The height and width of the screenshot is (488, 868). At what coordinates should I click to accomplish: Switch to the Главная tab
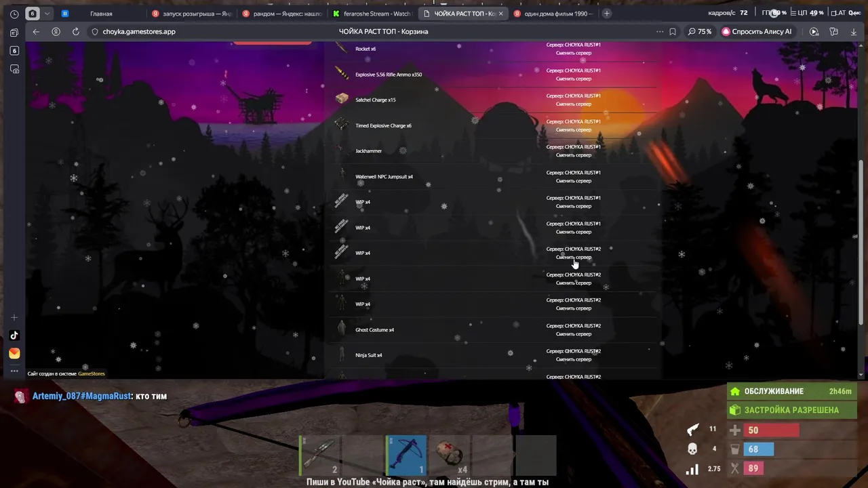[x=100, y=14]
